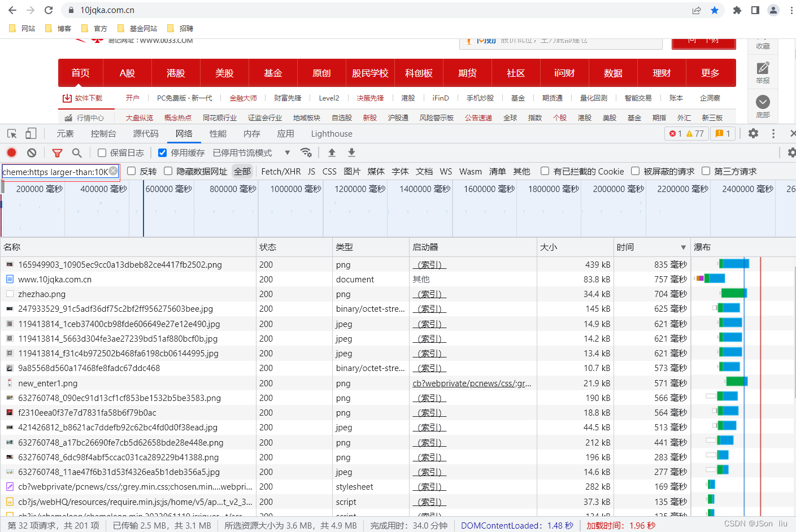Open network panel settings gear

(x=791, y=152)
